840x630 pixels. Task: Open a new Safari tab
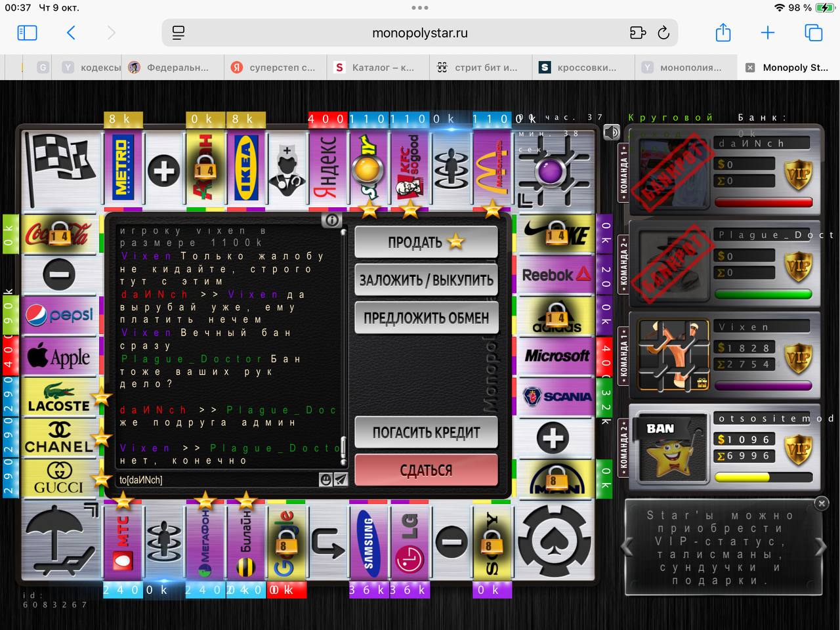768,33
